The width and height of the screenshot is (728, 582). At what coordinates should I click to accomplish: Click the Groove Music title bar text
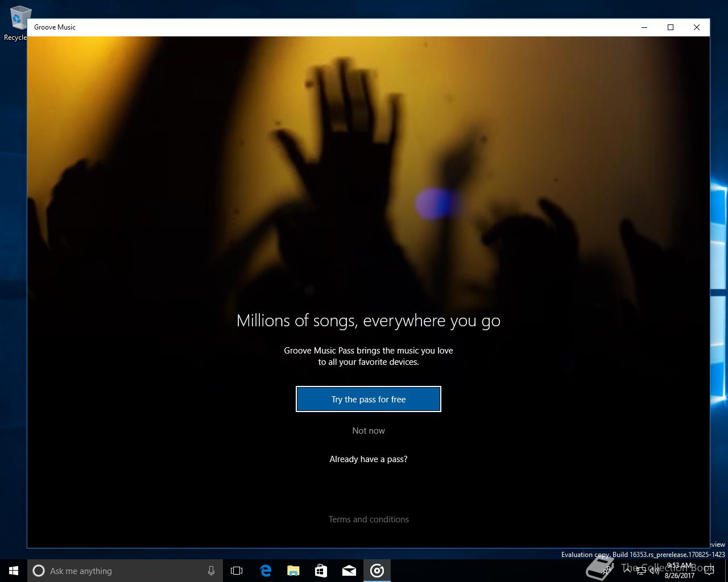[55, 27]
